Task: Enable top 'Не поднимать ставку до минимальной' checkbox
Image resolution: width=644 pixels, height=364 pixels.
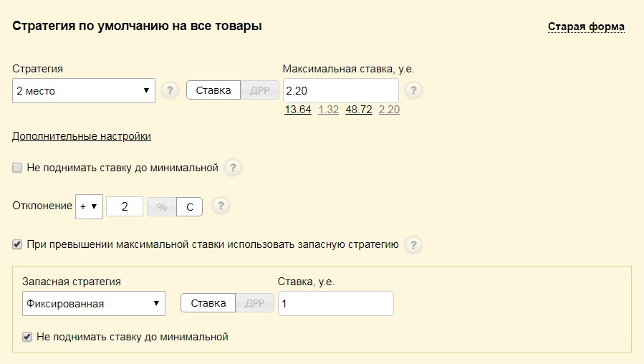Action: [x=18, y=168]
